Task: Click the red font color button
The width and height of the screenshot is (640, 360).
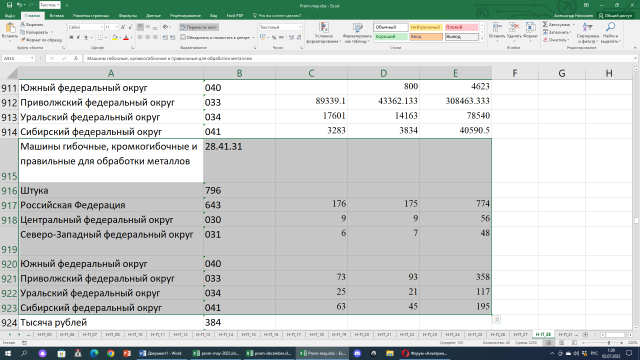Action: [126, 38]
